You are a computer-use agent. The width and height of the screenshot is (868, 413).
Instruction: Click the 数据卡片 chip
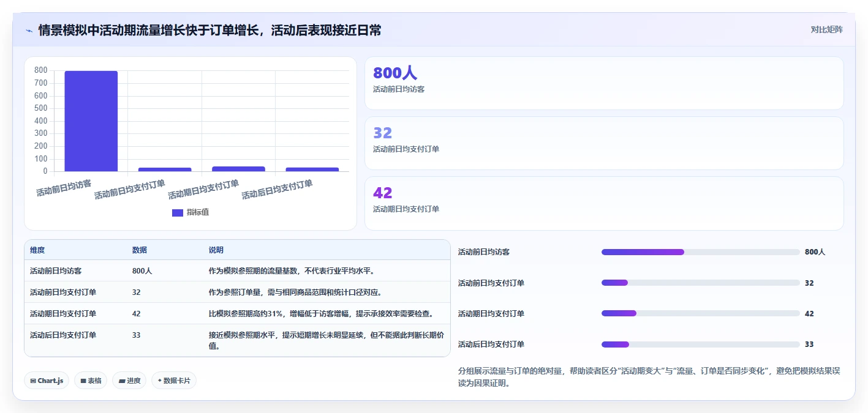pos(174,381)
